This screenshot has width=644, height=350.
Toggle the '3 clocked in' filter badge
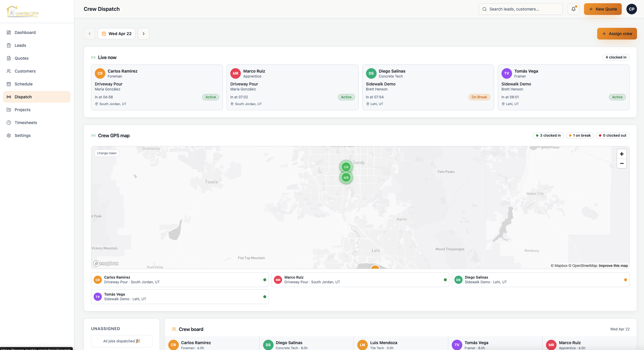point(548,135)
